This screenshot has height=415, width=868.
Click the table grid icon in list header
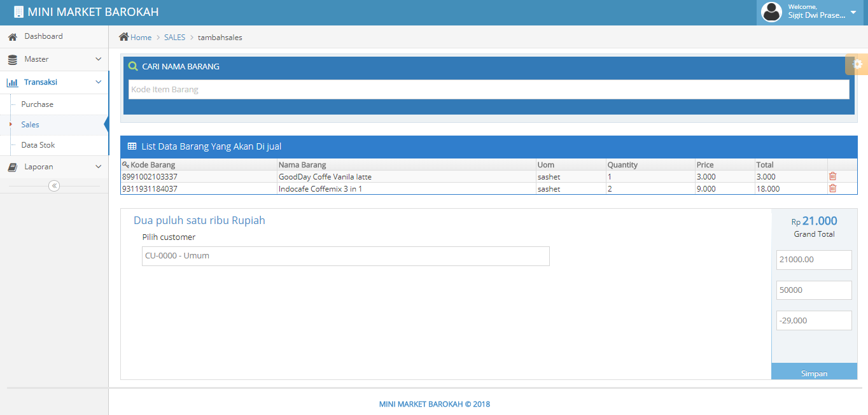tap(132, 146)
